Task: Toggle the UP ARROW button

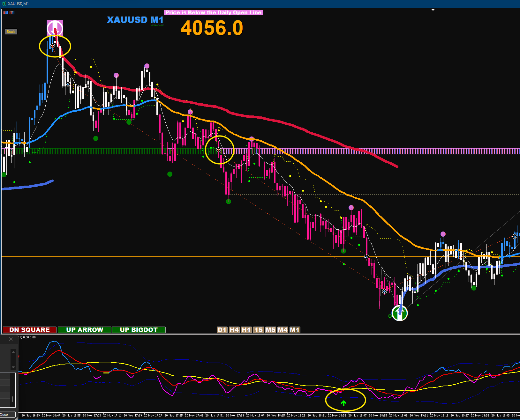Action: (85, 330)
